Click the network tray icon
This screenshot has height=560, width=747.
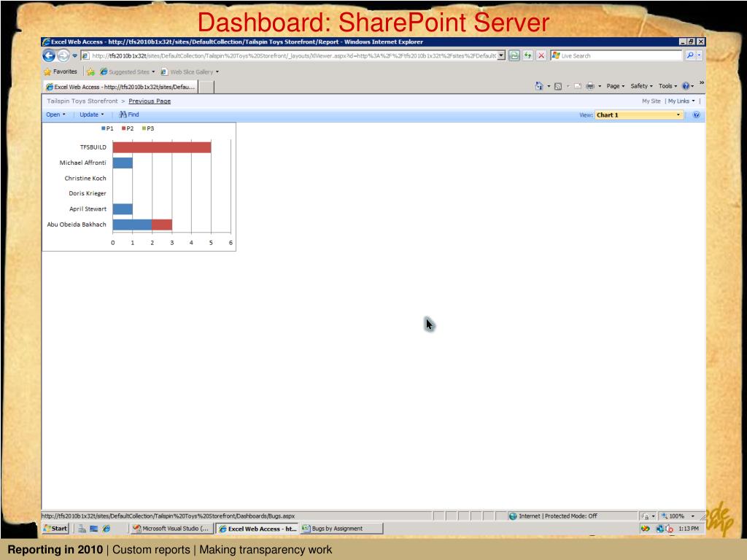click(x=660, y=529)
